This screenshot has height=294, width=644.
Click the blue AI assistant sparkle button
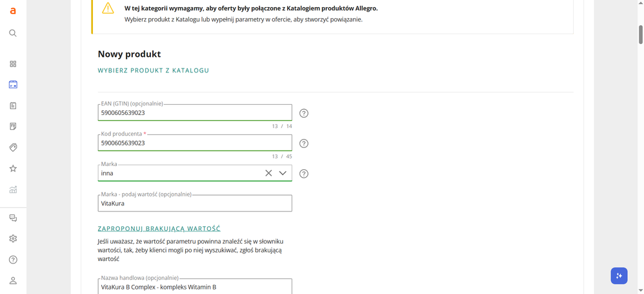[x=619, y=275]
